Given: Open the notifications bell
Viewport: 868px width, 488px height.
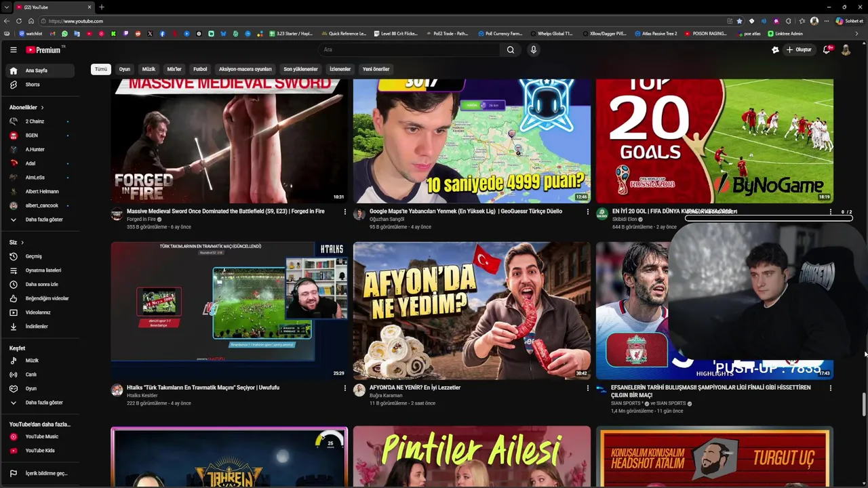Looking at the screenshot, I should point(827,49).
